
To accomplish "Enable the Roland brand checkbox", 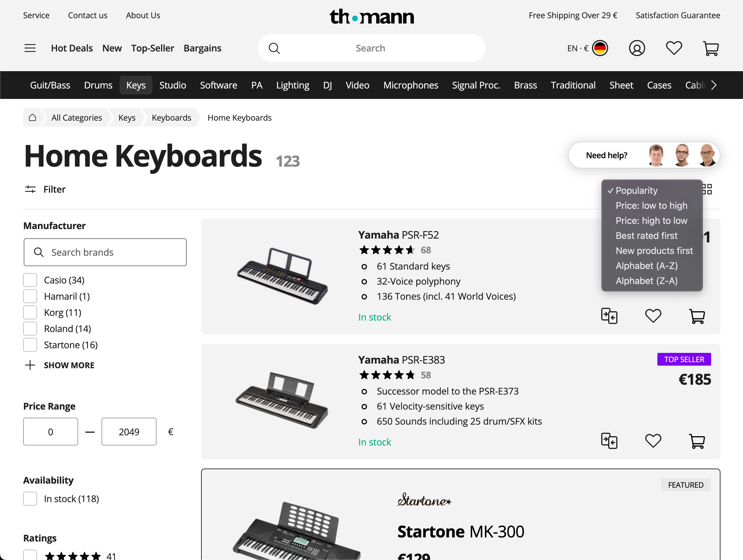I will pos(30,329).
